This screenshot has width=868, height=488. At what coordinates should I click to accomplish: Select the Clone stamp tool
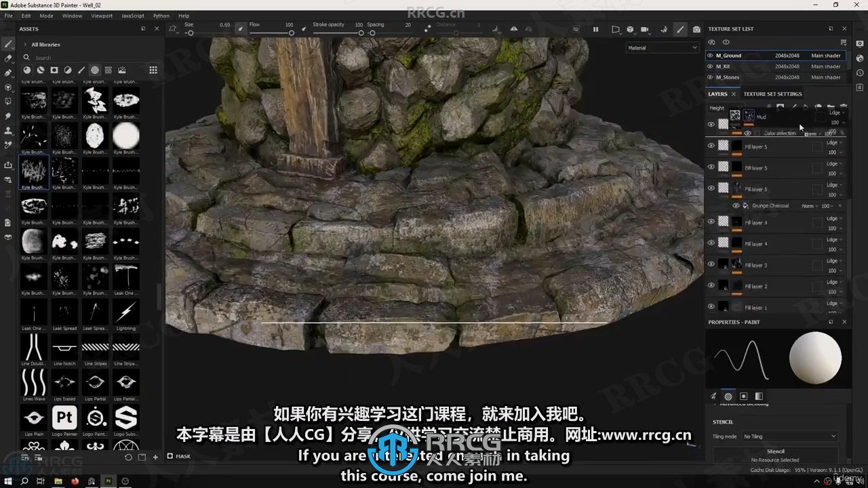[x=8, y=130]
